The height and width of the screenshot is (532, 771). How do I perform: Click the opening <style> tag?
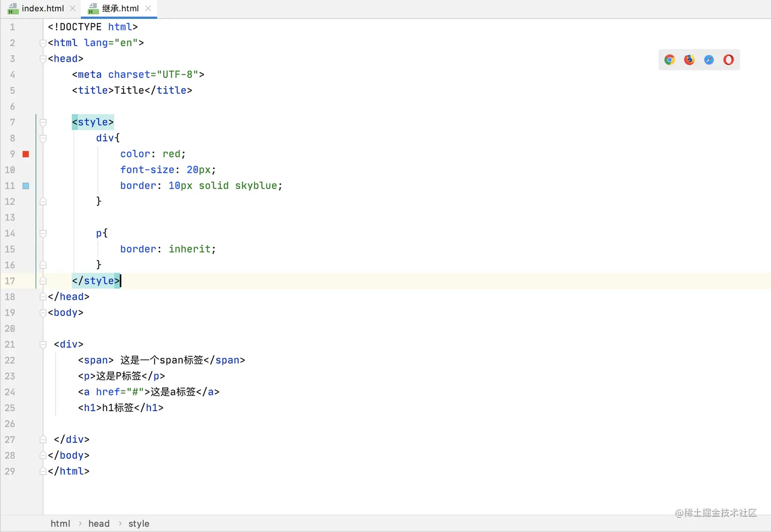(x=93, y=122)
